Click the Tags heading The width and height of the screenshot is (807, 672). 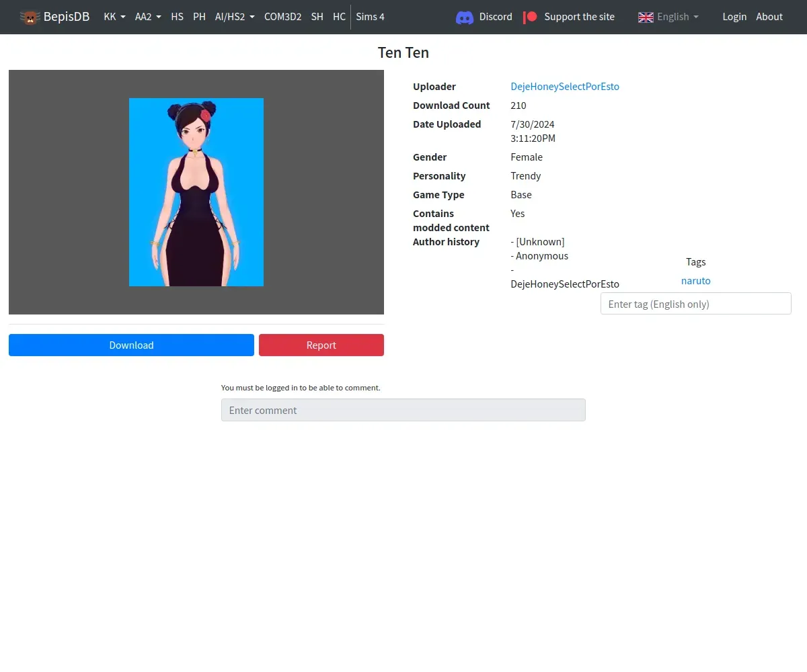click(x=695, y=262)
